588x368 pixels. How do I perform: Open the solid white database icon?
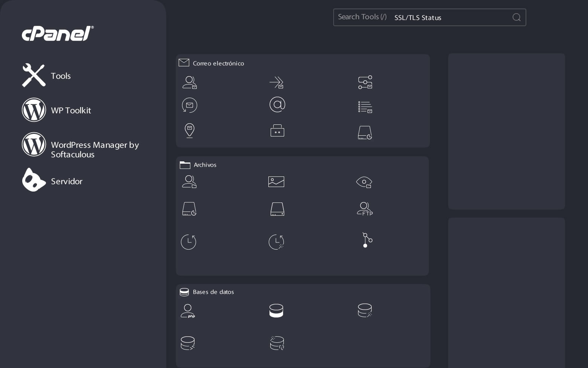[x=276, y=311]
